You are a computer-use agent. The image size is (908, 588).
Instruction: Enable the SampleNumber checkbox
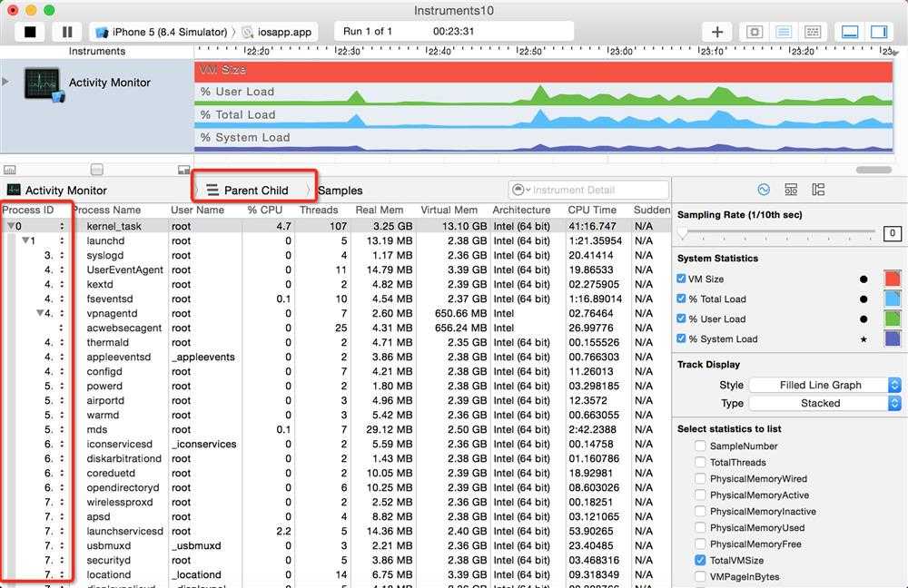click(700, 446)
